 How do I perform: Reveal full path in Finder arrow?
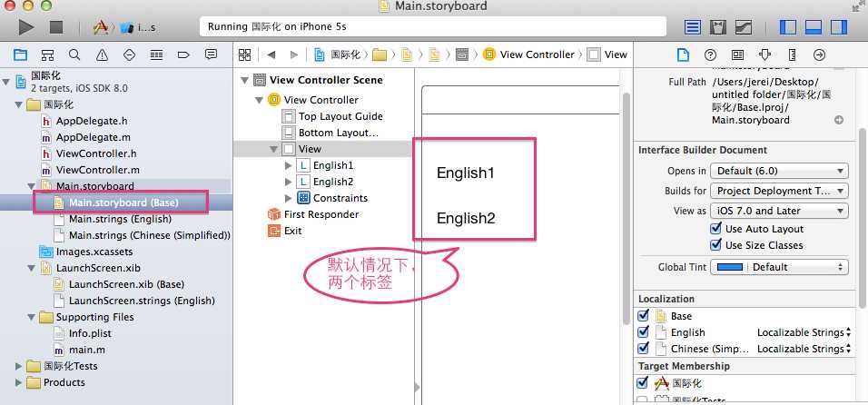point(839,120)
